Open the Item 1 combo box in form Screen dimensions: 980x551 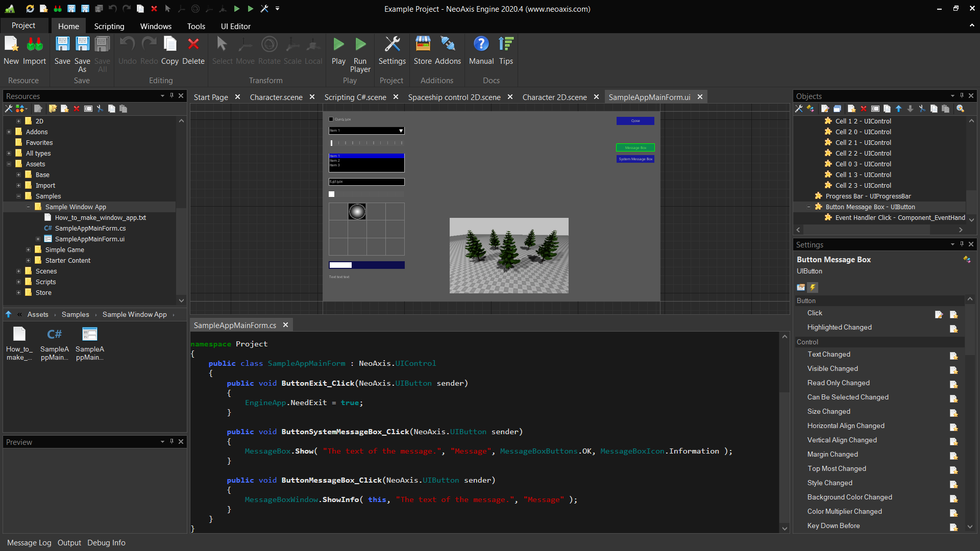(x=366, y=131)
